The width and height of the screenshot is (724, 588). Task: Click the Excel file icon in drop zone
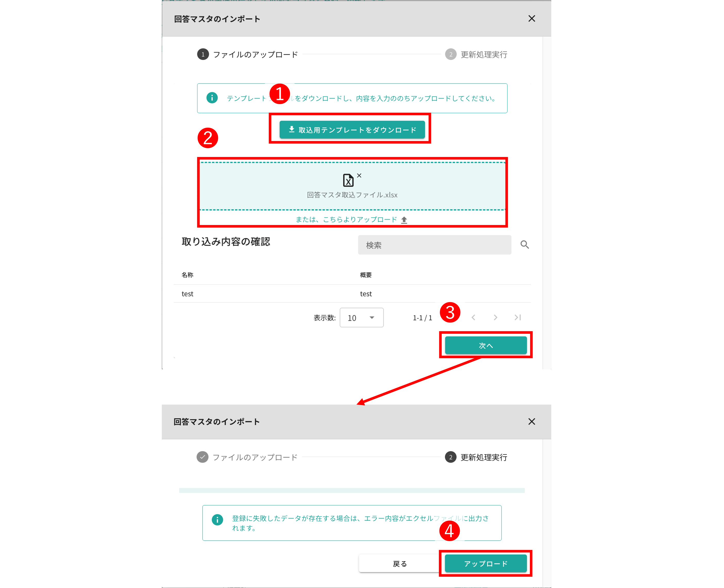point(348,181)
